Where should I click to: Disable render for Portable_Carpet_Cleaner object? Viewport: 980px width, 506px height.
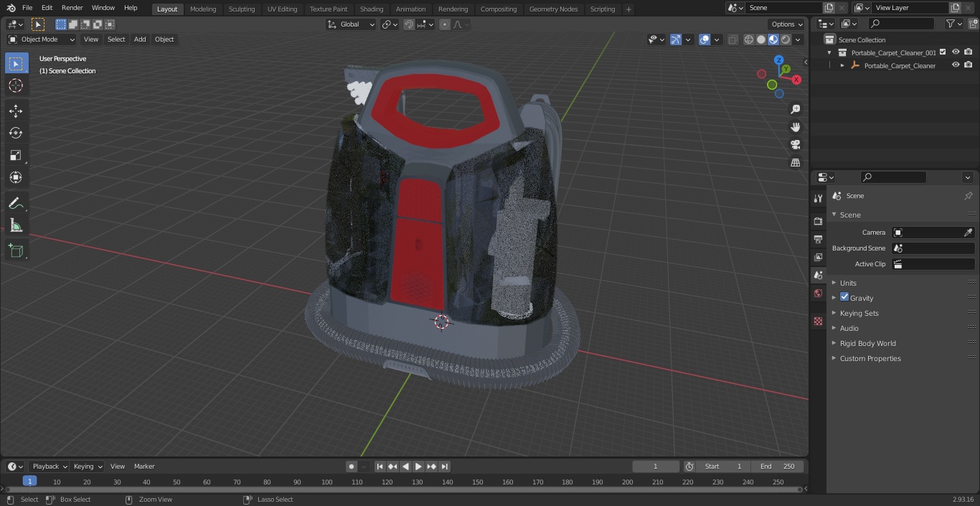[968, 65]
